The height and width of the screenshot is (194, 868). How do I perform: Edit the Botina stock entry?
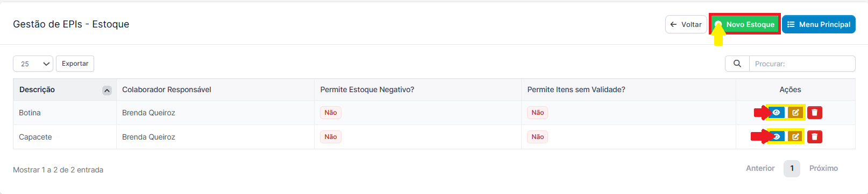795,113
